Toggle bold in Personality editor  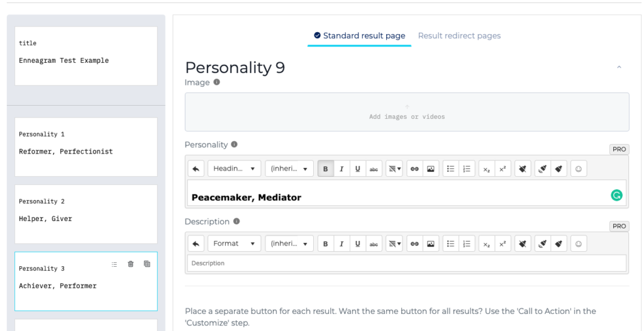pyautogui.click(x=326, y=169)
